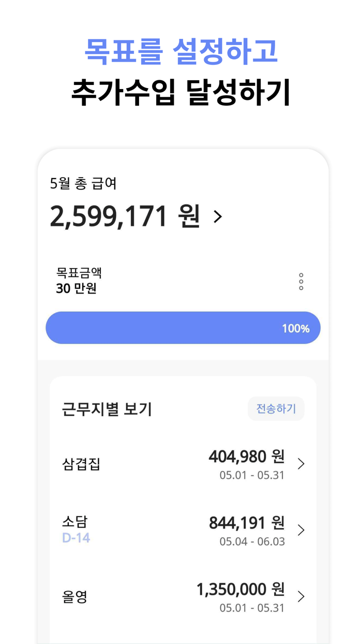Screen dimensions: 362x644
Task: Tap the chevron next to 2,599,171 원
Action: click(218, 216)
